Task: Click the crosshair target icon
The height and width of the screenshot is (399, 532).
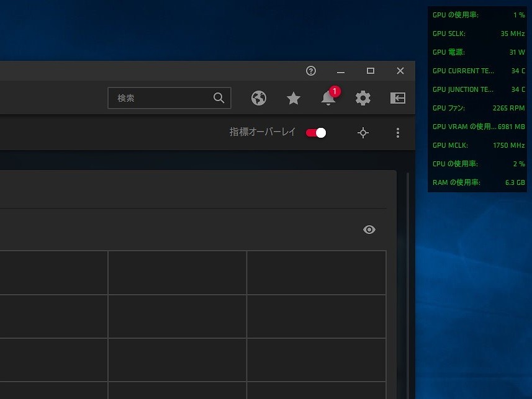Action: click(x=363, y=133)
